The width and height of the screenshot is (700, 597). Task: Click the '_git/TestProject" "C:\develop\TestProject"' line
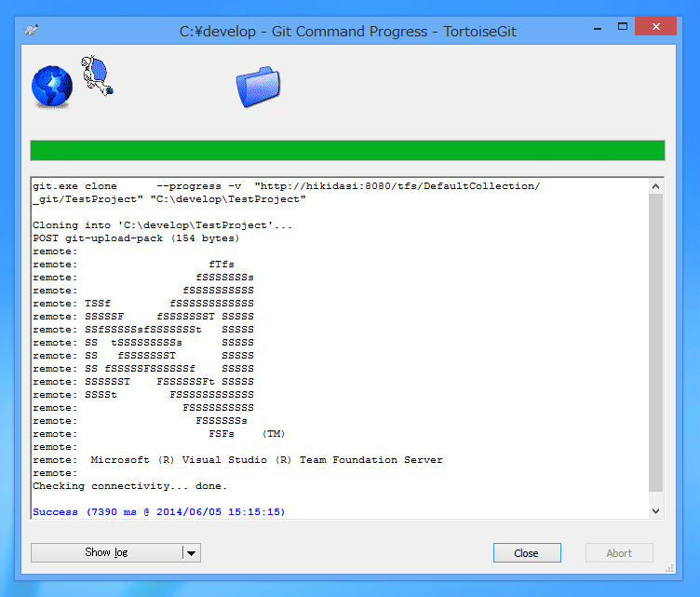[169, 199]
